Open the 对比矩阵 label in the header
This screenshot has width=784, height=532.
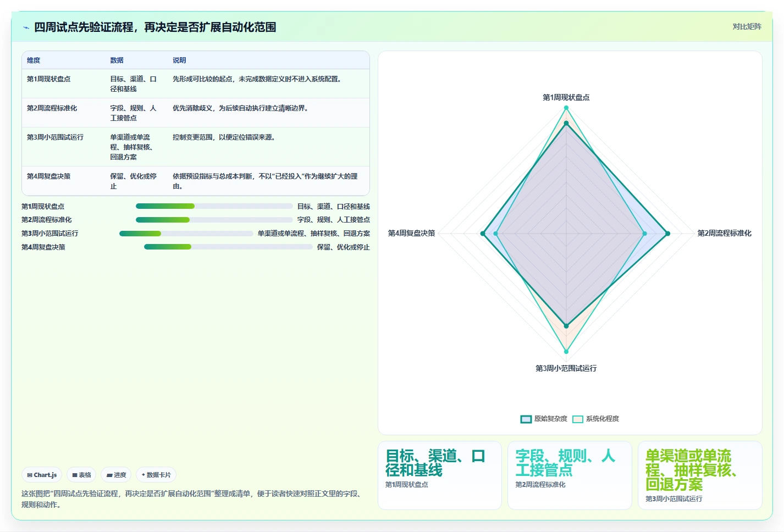(747, 26)
